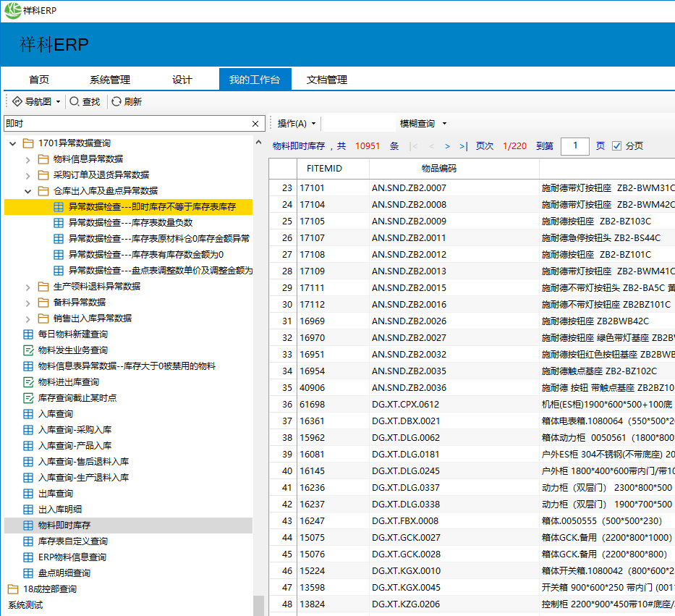Open the 文档管理 tab
675x616 pixels.
pyautogui.click(x=327, y=80)
